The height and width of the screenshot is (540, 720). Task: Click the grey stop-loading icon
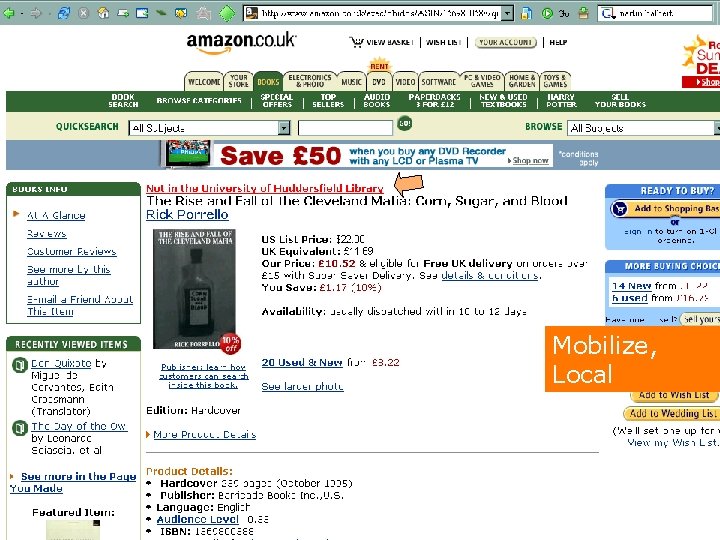(x=84, y=13)
